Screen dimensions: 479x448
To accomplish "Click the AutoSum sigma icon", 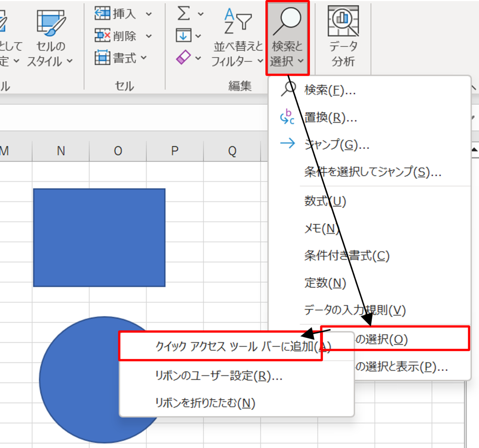I will (x=184, y=14).
